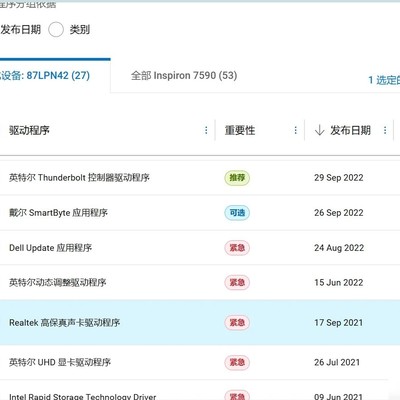
Task: Open 发布日期 column options menu
Action: (385, 130)
